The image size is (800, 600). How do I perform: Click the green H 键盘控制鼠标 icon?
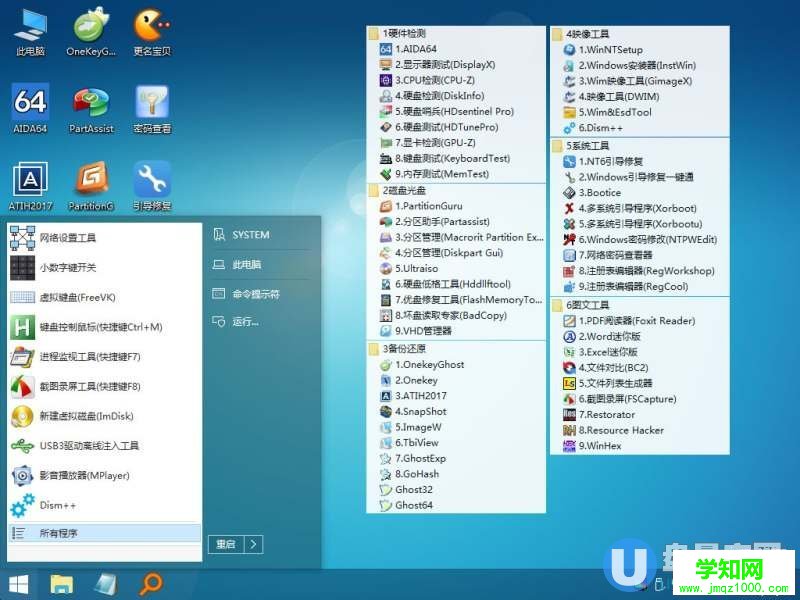click(22, 327)
